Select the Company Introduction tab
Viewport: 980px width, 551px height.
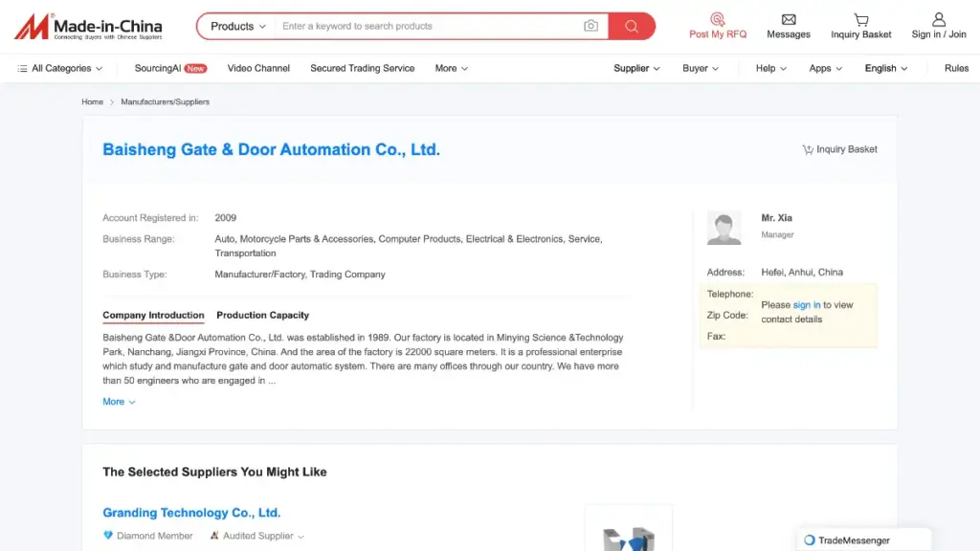click(153, 315)
